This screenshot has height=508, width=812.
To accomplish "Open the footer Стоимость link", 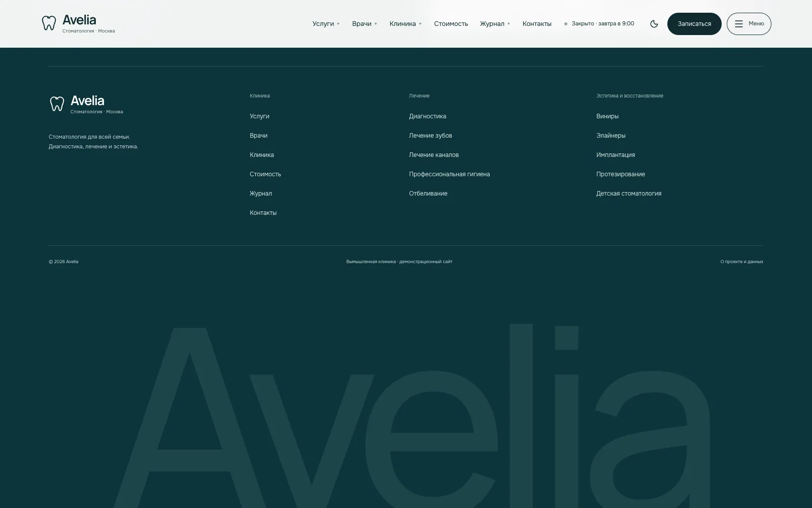I will pos(265,174).
